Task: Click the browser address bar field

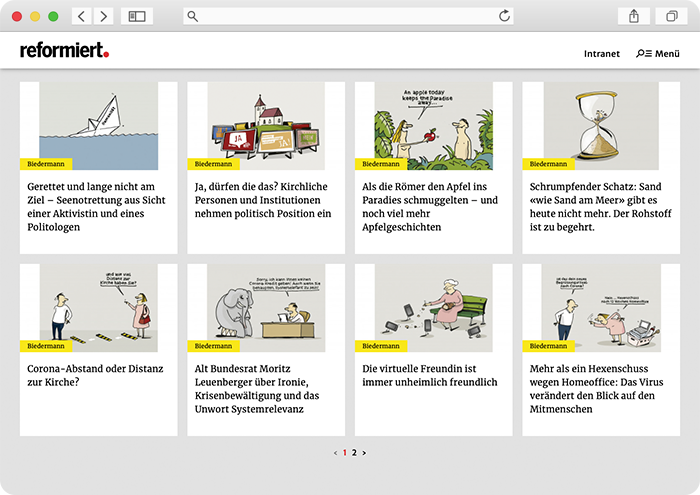Action: [348, 17]
